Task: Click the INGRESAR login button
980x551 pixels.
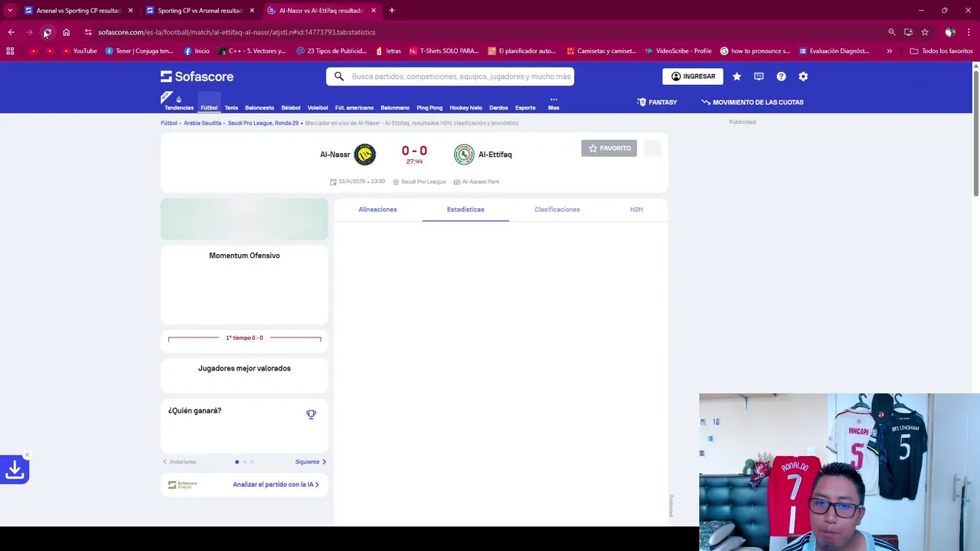Action: [693, 77]
